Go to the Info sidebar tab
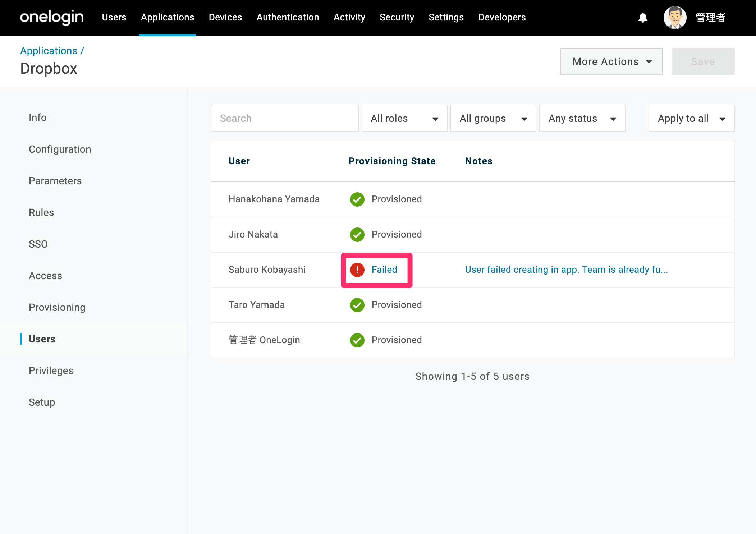Image resolution: width=756 pixels, height=534 pixels. click(37, 118)
